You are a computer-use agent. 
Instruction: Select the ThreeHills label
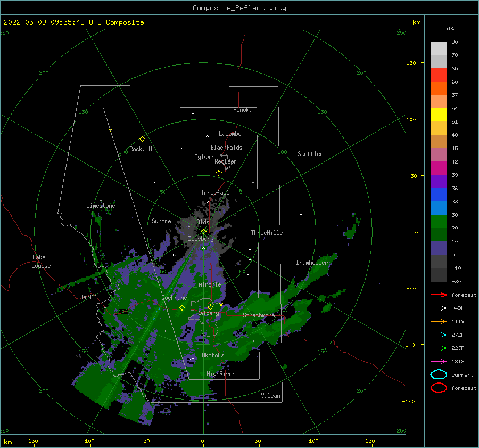coord(267,233)
